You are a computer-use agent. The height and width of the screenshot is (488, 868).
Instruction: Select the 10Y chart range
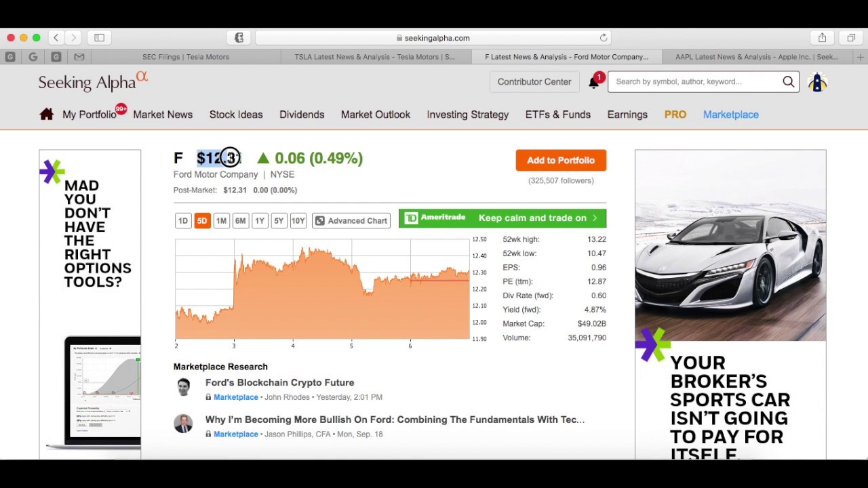(x=298, y=221)
